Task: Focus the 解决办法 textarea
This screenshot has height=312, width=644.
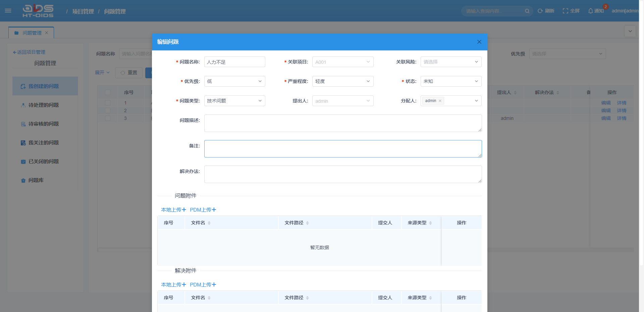Action: 343,174
